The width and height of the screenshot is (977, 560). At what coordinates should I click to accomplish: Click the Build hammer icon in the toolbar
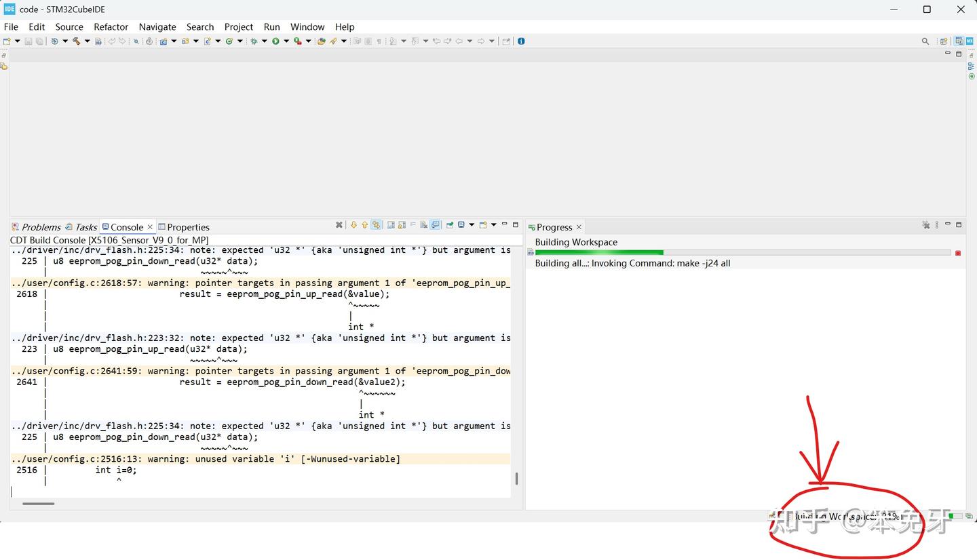click(77, 41)
